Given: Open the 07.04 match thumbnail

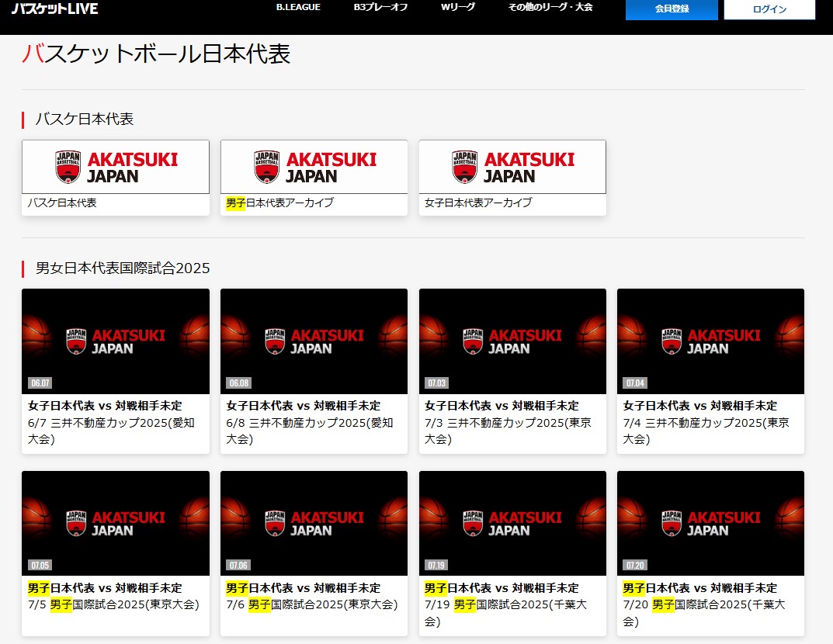Looking at the screenshot, I should point(710,341).
